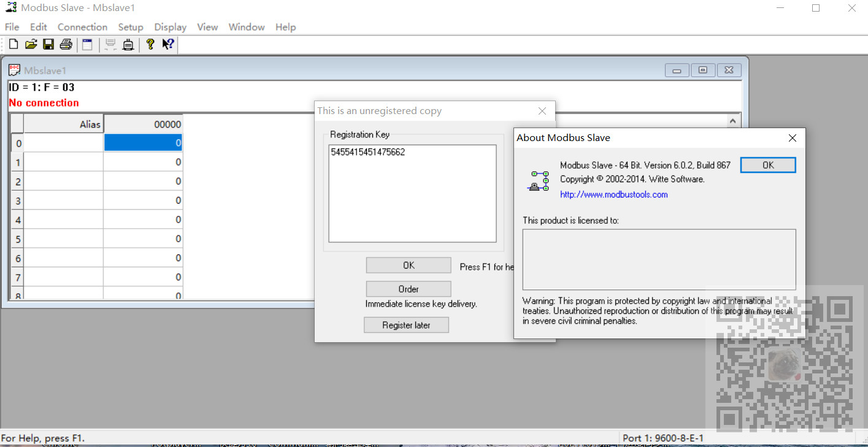The height and width of the screenshot is (447, 868).
Task: Maximize the Mbslave1 child window
Action: pos(703,71)
